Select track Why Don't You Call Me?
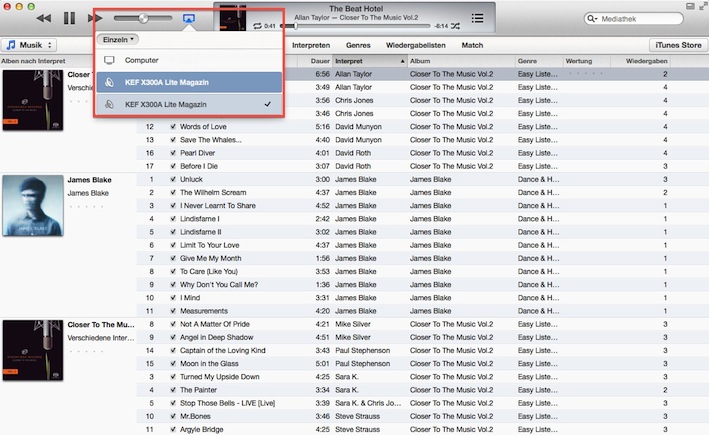The width and height of the screenshot is (709, 435). pyautogui.click(x=219, y=285)
